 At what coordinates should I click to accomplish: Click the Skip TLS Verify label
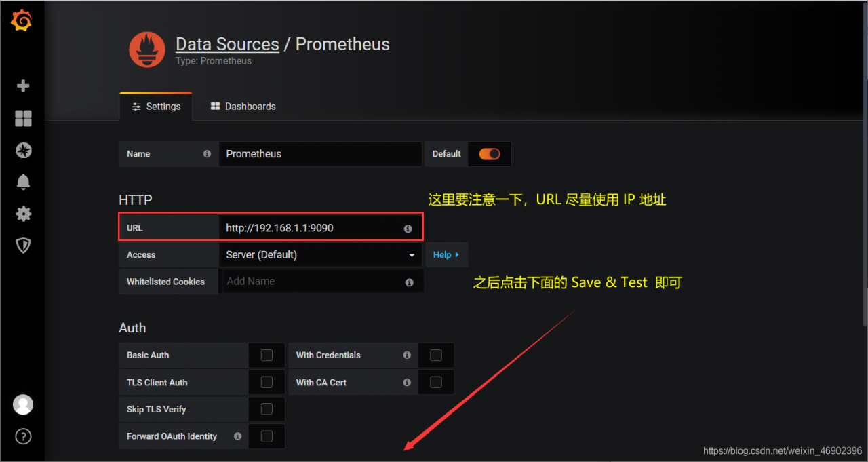pos(156,409)
